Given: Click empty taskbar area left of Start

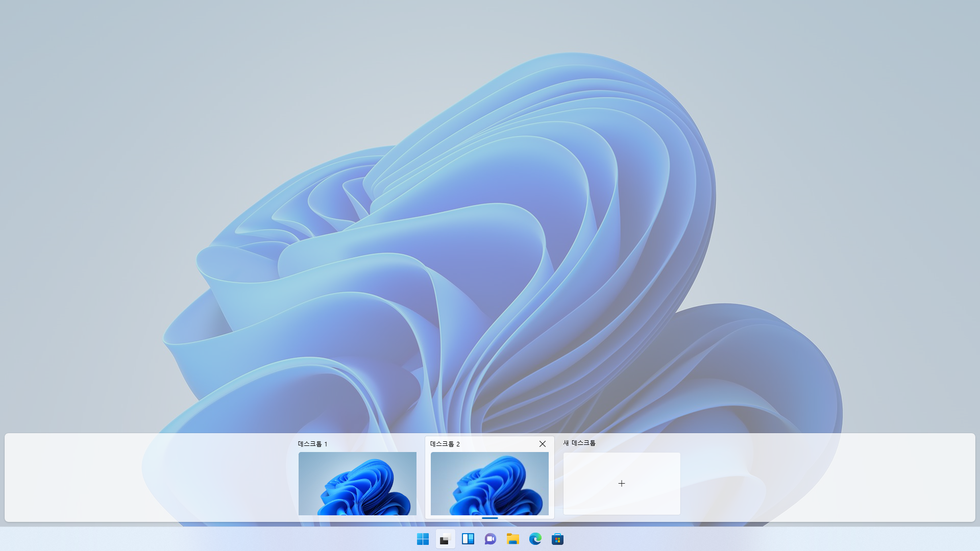Looking at the screenshot, I should click(204, 539).
